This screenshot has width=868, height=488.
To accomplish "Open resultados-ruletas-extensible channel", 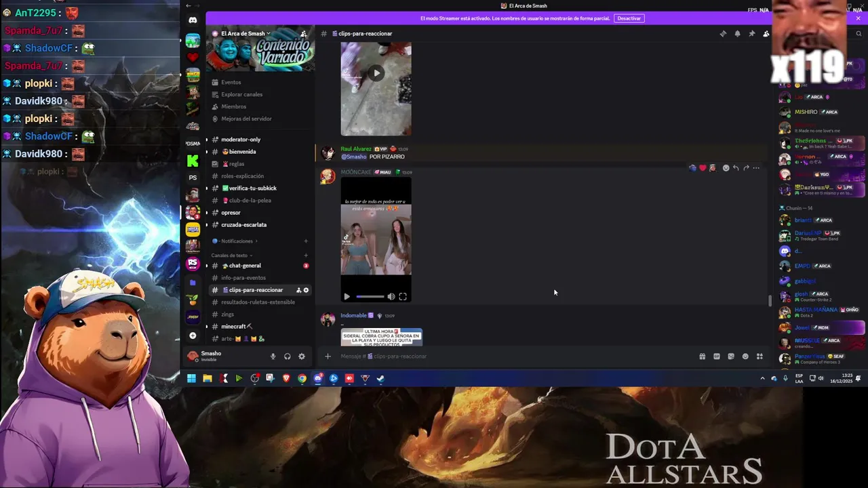I will [x=260, y=302].
